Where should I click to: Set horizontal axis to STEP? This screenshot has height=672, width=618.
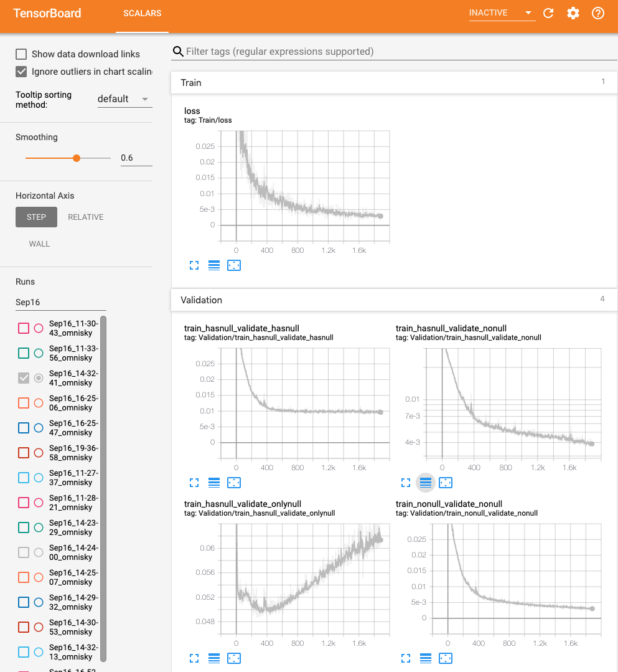[36, 217]
